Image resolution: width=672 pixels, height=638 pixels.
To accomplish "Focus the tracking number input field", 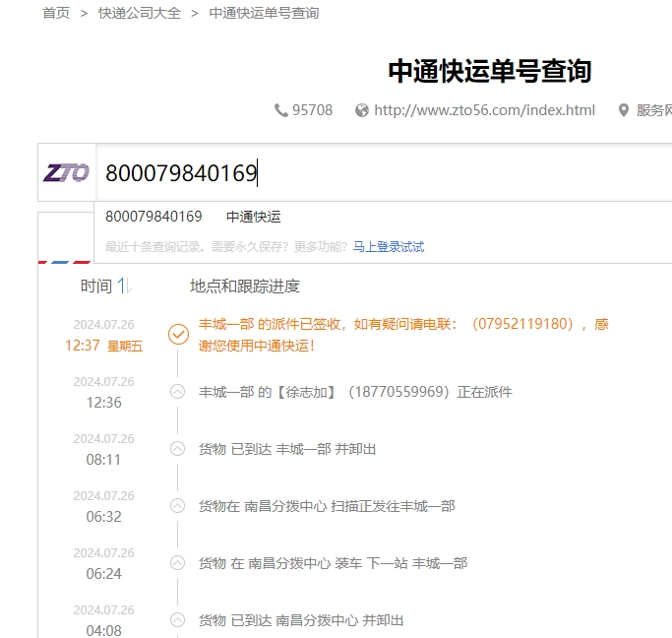I will tap(384, 172).
